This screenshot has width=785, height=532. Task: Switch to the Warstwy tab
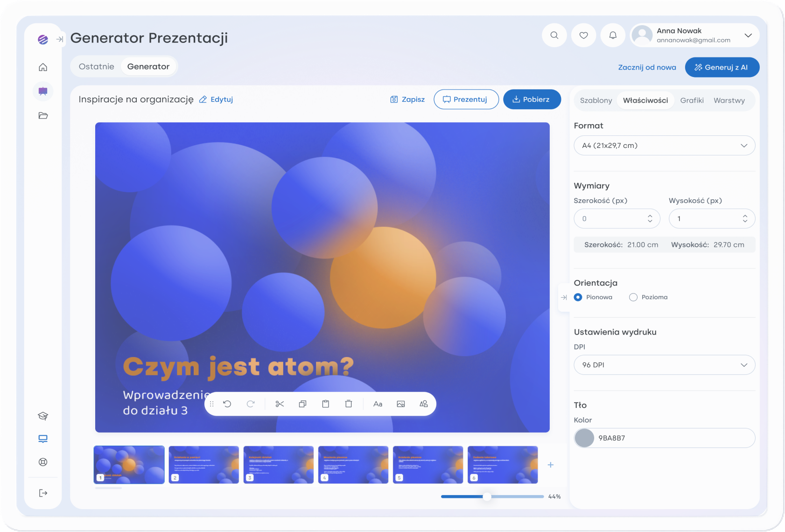[729, 100]
